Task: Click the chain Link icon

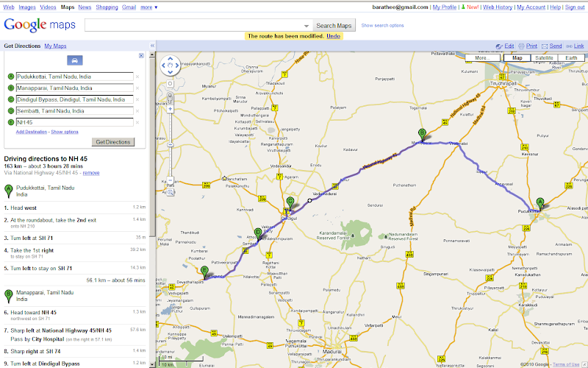Action: click(569, 46)
